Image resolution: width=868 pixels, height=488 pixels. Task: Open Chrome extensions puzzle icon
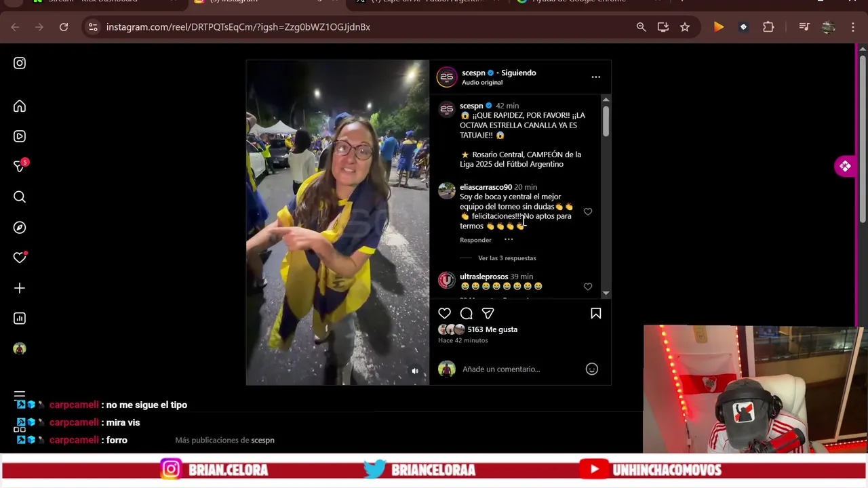pyautogui.click(x=768, y=27)
